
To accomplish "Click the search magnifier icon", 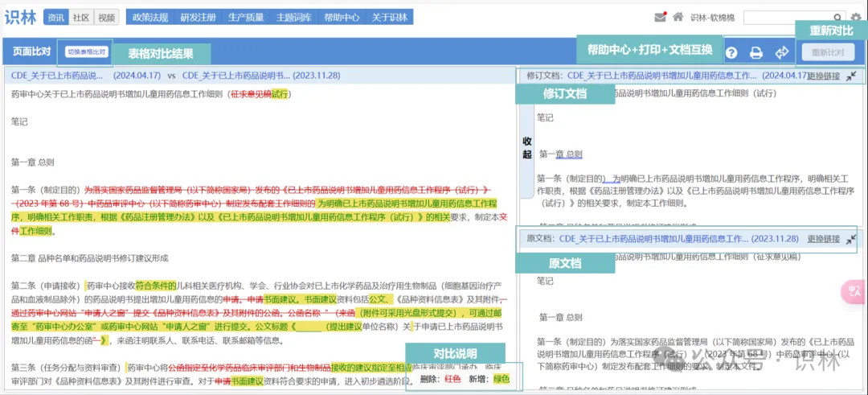I will (838, 18).
